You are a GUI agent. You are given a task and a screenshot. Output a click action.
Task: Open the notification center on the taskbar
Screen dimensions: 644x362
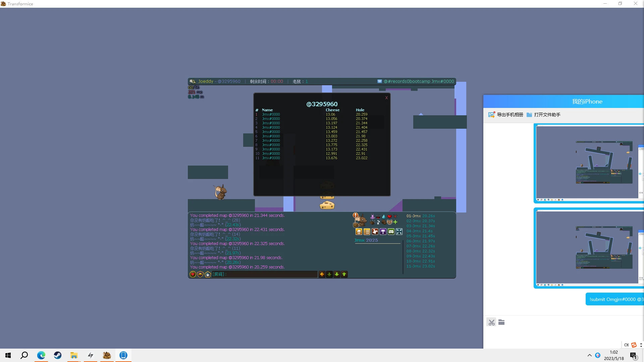pyautogui.click(x=634, y=355)
